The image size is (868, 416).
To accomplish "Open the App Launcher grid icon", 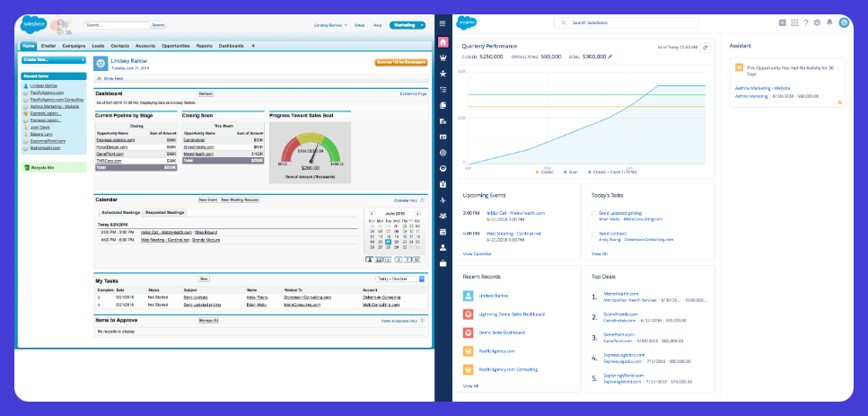I will (x=794, y=22).
